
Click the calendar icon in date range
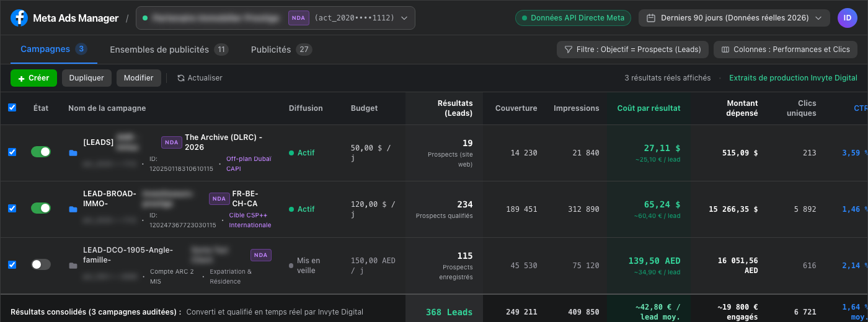coord(651,18)
